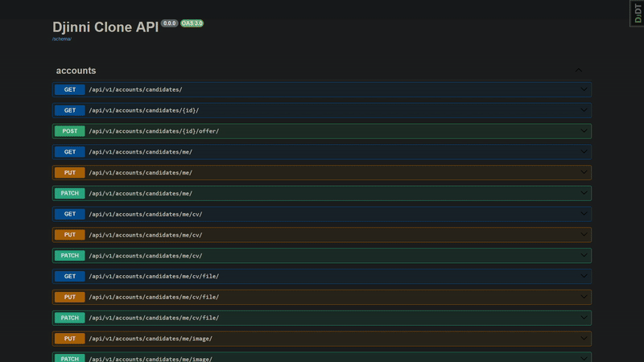The image size is (644, 362).
Task: Collapse the accounts section chevron
Action: coord(578,70)
